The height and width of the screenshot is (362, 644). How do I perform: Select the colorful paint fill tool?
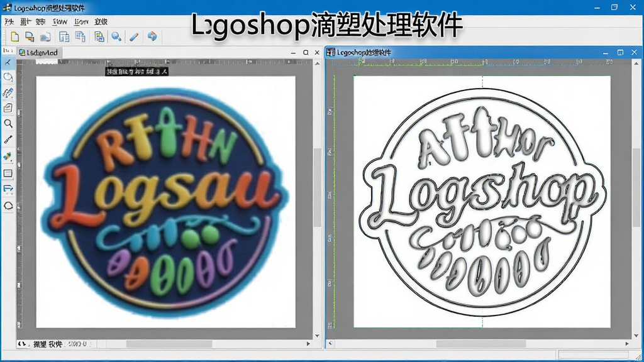(8, 156)
